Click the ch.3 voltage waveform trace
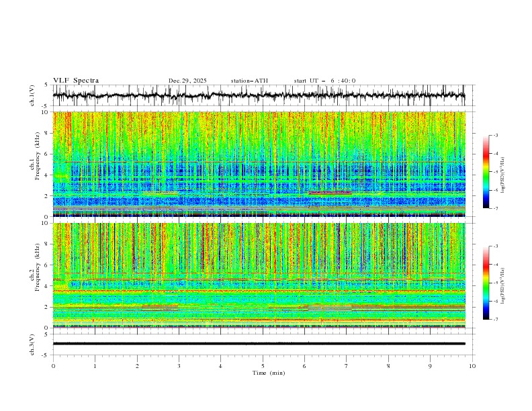 (x=259, y=344)
